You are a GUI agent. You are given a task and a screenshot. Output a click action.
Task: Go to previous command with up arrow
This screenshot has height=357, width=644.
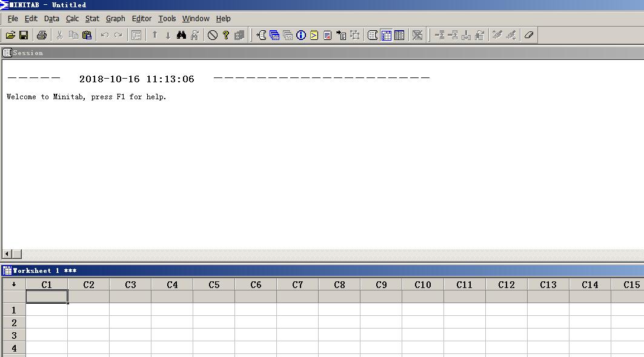(155, 35)
